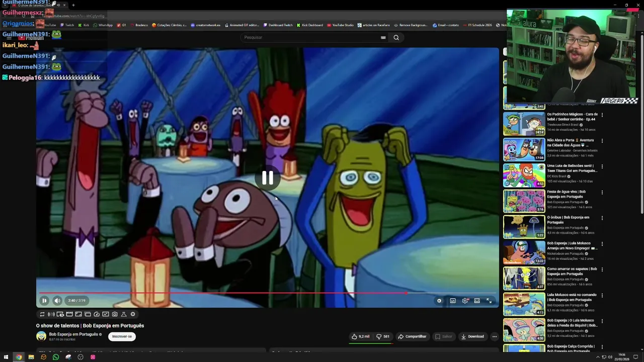The image size is (644, 362).
Task: Click the on-screen keyboard icon in search box
Action: 383,37
